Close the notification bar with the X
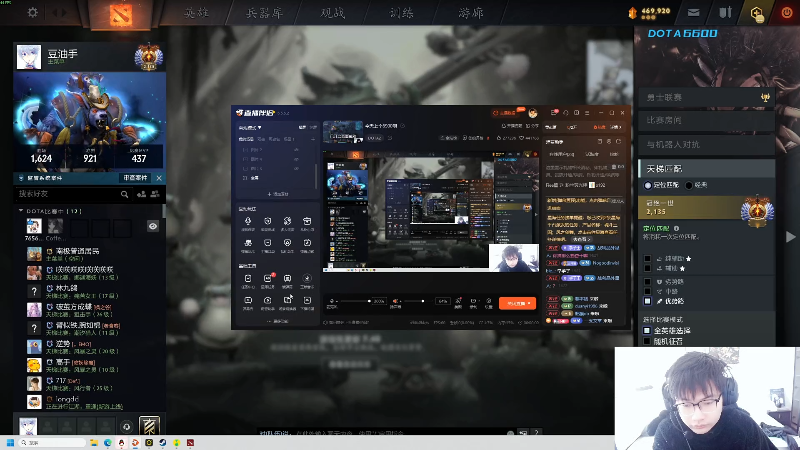This screenshot has height=450, width=800. coord(159,178)
